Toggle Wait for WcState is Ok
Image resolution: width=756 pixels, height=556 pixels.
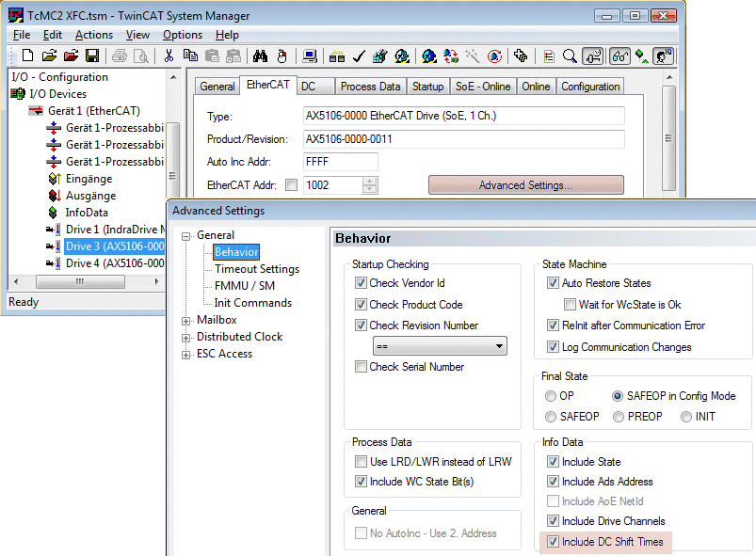(x=570, y=305)
